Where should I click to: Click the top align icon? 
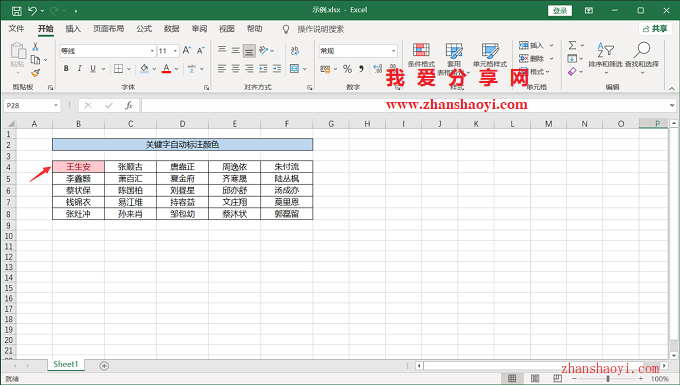[x=222, y=50]
